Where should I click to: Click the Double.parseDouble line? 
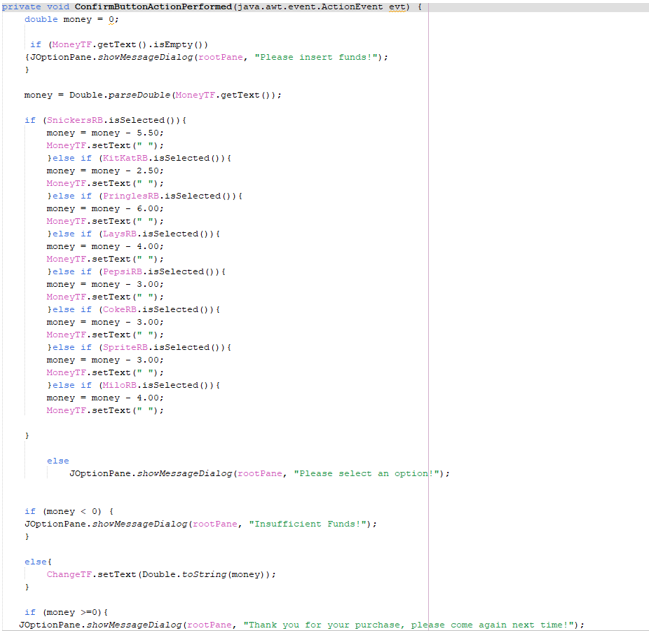pyautogui.click(x=153, y=95)
